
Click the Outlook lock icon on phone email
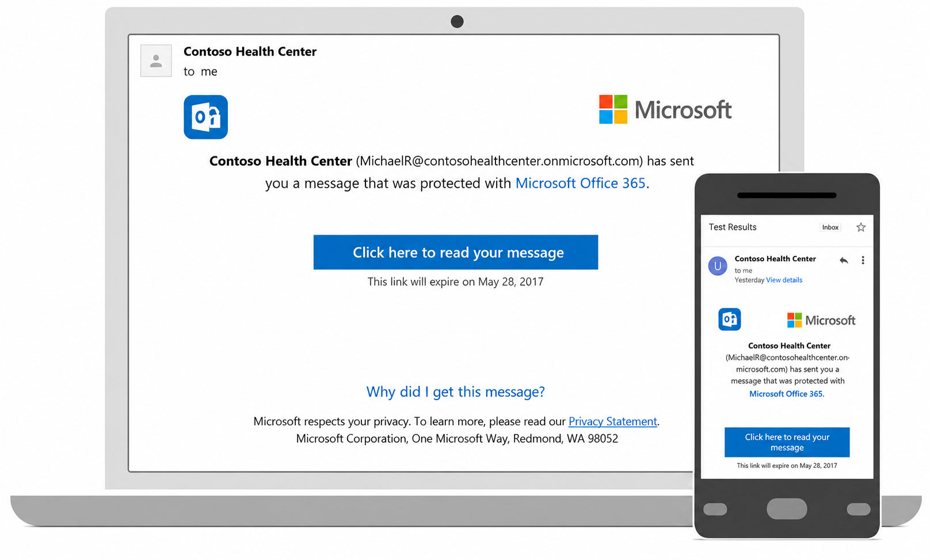pyautogui.click(x=730, y=319)
